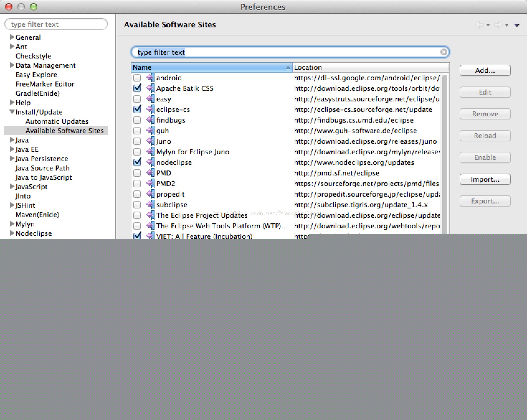Click the Enable site button
Screen dimensions: 527x420
coord(485,157)
